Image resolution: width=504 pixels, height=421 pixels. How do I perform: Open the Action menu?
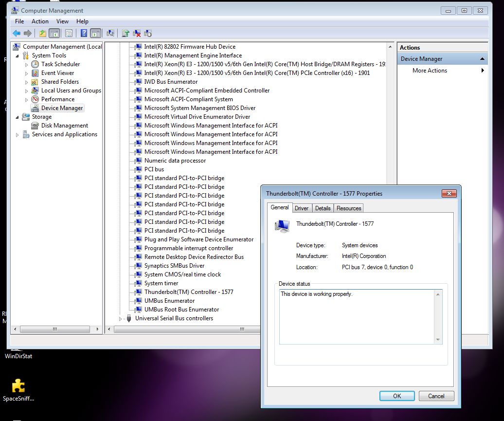40,21
